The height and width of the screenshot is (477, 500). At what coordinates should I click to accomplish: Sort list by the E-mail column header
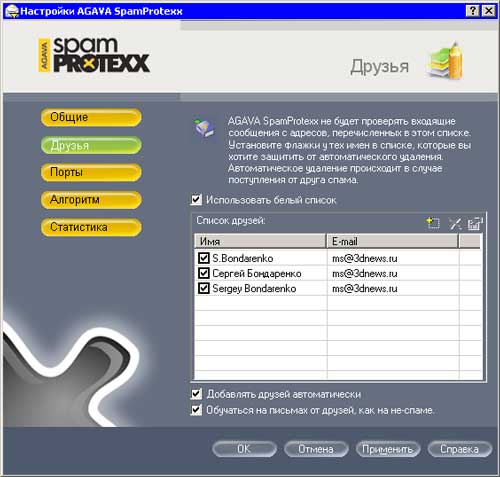[x=392, y=241]
